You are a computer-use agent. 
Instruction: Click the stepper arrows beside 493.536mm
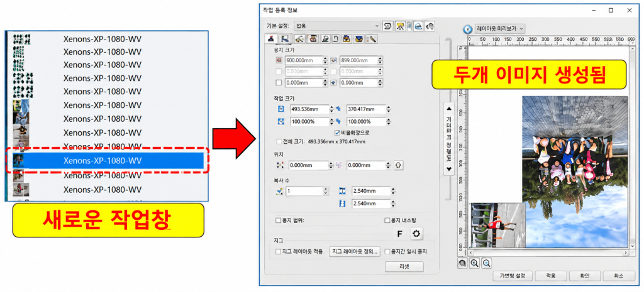(x=331, y=109)
